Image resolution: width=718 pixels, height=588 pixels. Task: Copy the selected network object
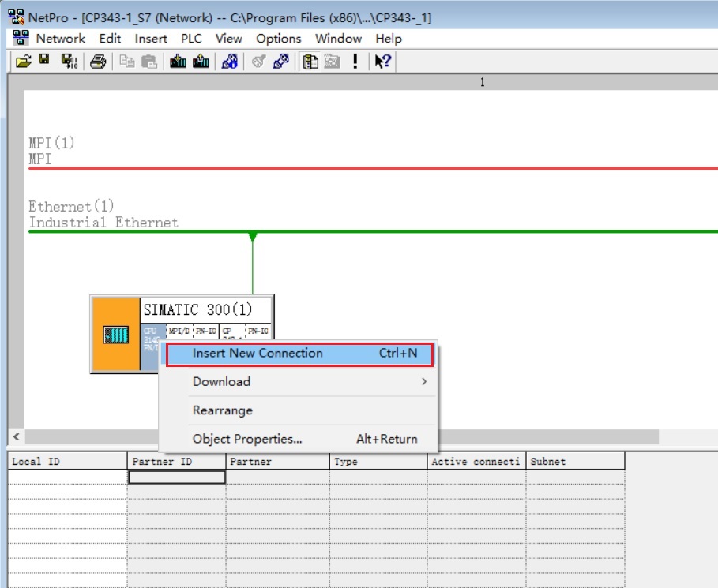pos(128,62)
